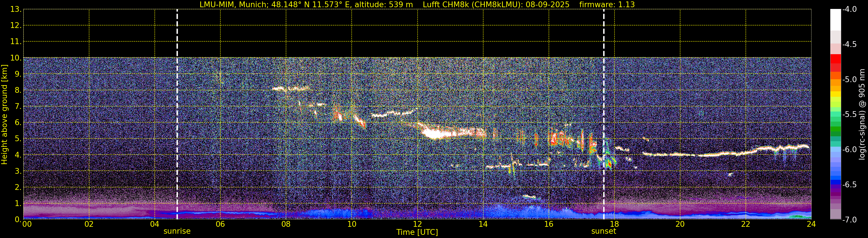This screenshot has height=238, width=868.
Task: Click the height axis tick label "13."
Action: tap(16, 10)
